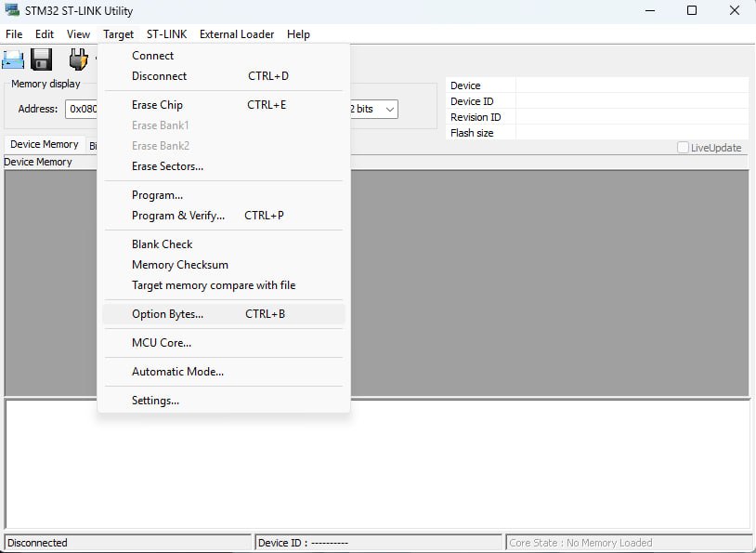Close the ST-LINK Utility window
Viewport: 756px width, 553px height.
point(735,10)
